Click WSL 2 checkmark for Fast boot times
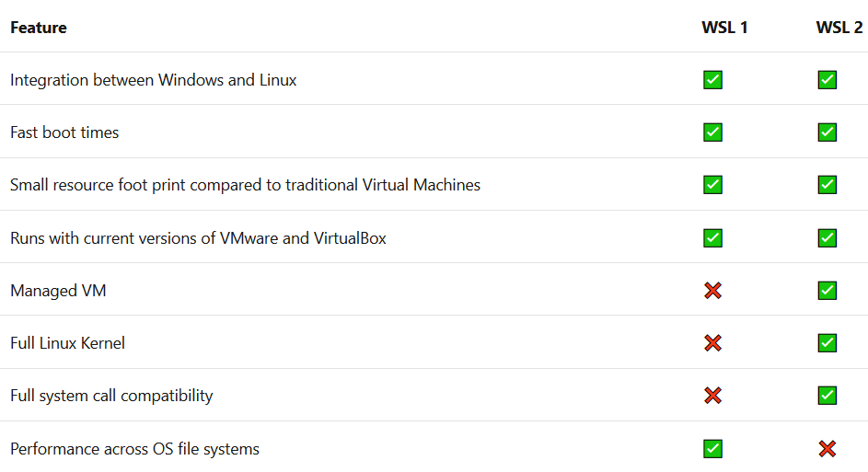868x472 pixels. 827,132
